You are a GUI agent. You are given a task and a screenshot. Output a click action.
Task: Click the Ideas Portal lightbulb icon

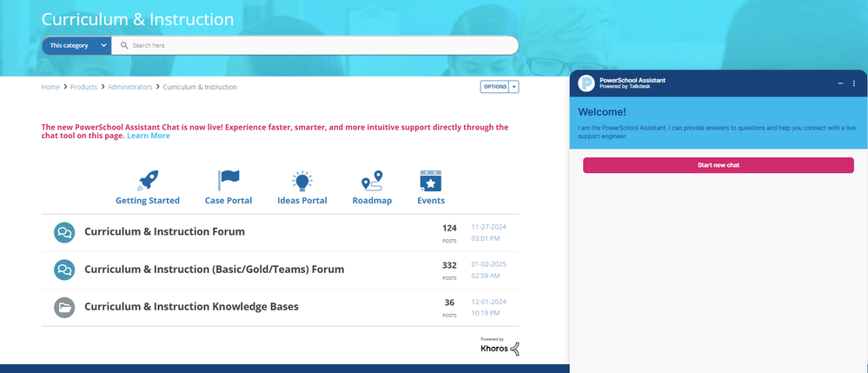click(301, 181)
